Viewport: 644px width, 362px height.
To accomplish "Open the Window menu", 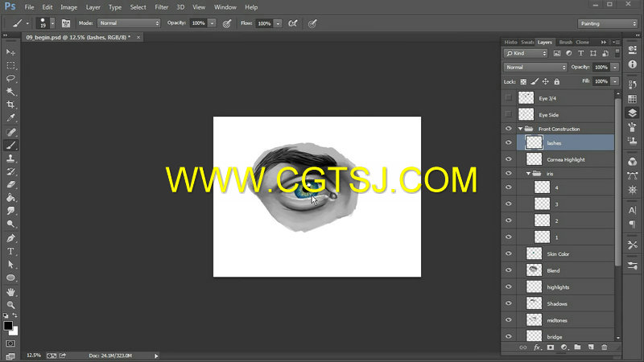I will click(225, 7).
